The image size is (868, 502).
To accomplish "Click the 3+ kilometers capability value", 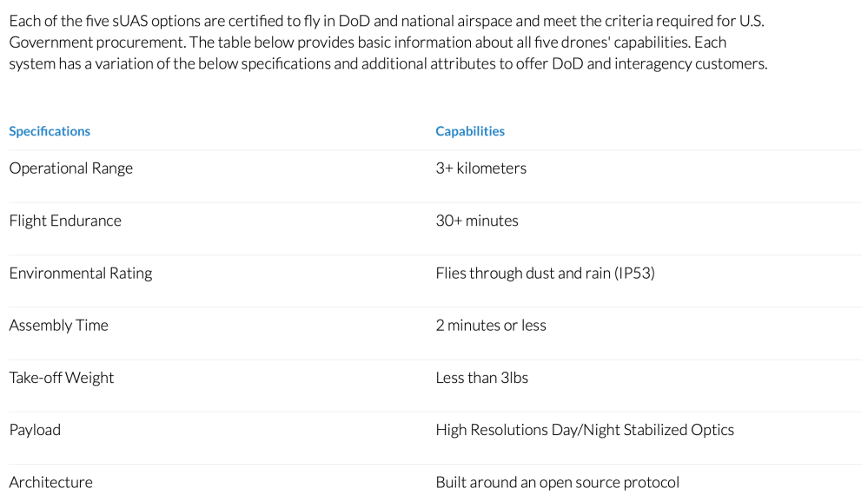I will pos(480,168).
